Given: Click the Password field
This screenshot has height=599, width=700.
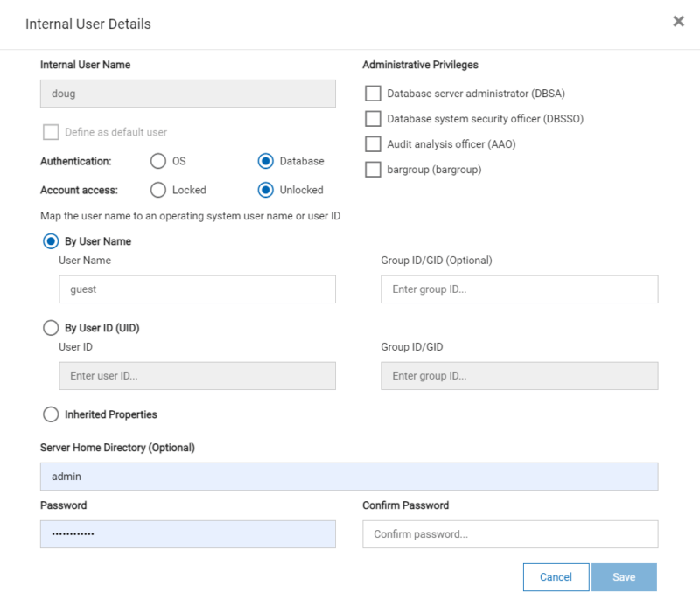Looking at the screenshot, I should tap(188, 533).
